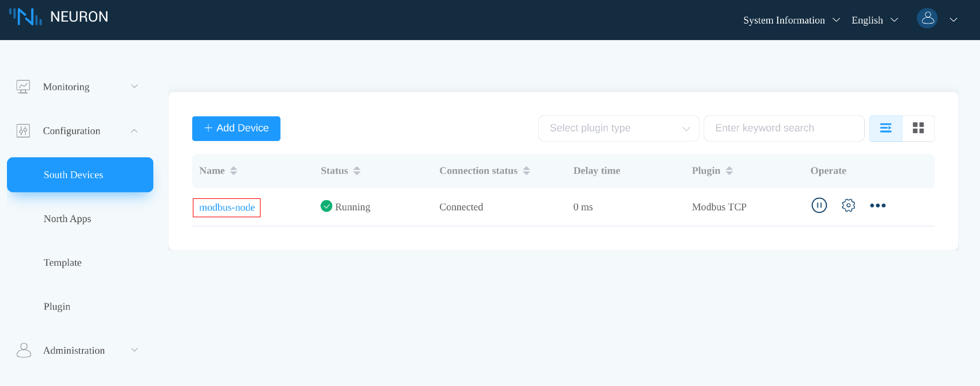
Task: Switch to list view
Action: 886,128
